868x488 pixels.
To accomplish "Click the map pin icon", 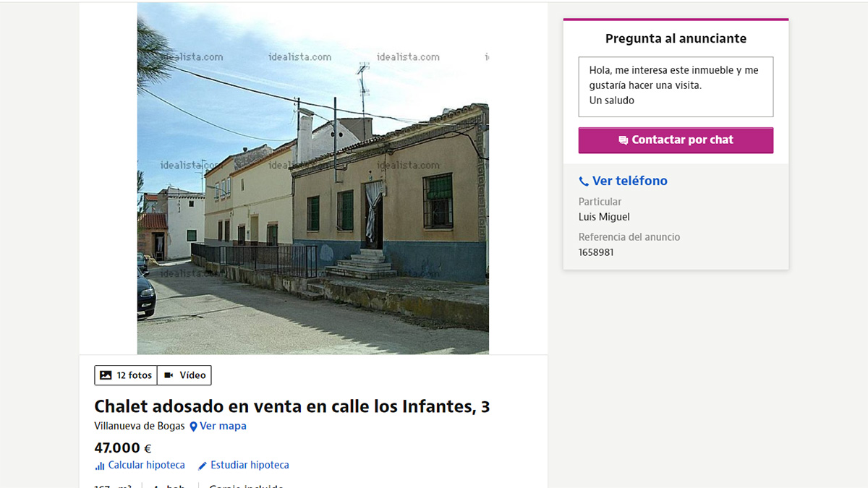I will coord(193,427).
